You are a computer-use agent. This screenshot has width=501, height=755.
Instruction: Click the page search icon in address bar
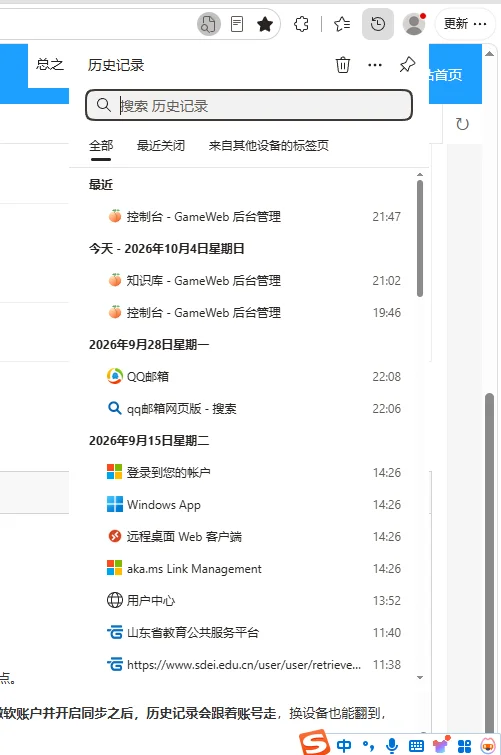pyautogui.click(x=209, y=24)
